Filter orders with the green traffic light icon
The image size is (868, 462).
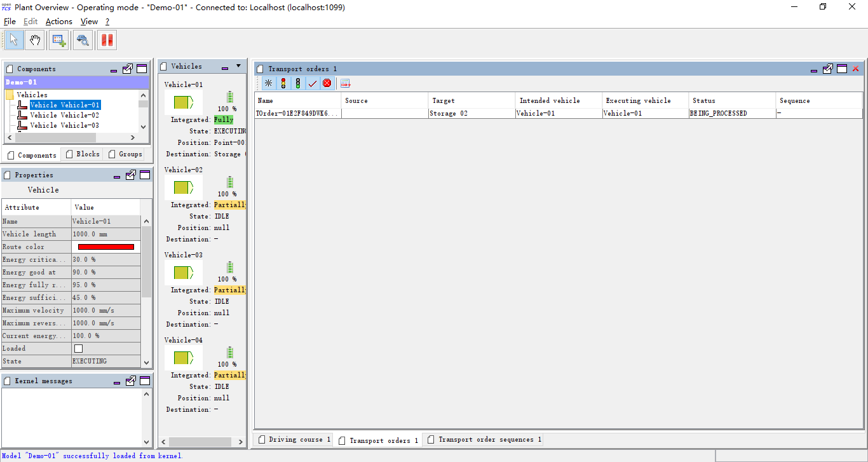click(x=297, y=83)
